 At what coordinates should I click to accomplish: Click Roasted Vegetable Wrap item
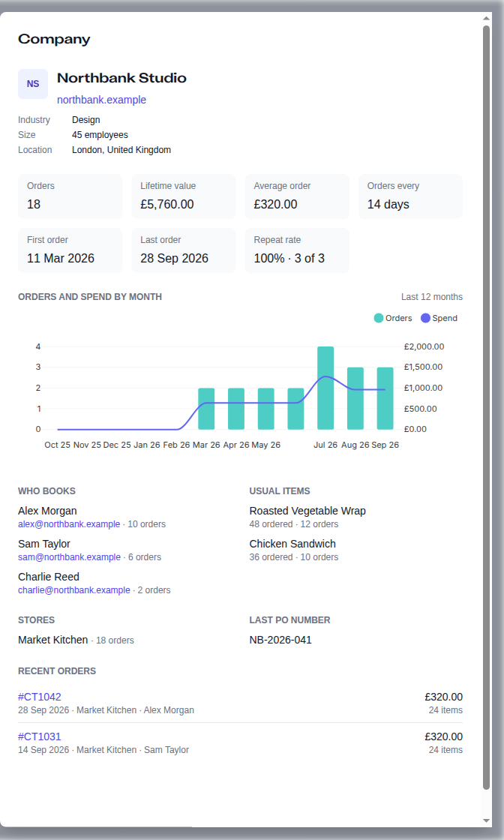(307, 511)
